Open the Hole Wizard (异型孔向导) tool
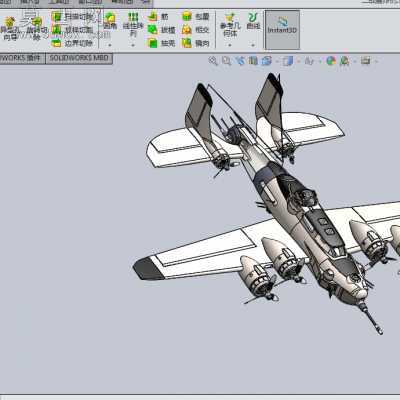This screenshot has height=400, width=400. pos(10,29)
